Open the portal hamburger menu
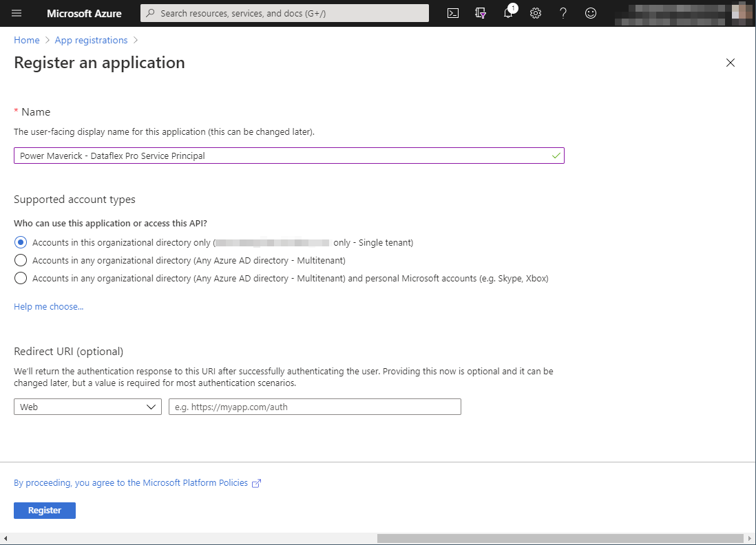Viewport: 756px width, 545px height. tap(17, 13)
